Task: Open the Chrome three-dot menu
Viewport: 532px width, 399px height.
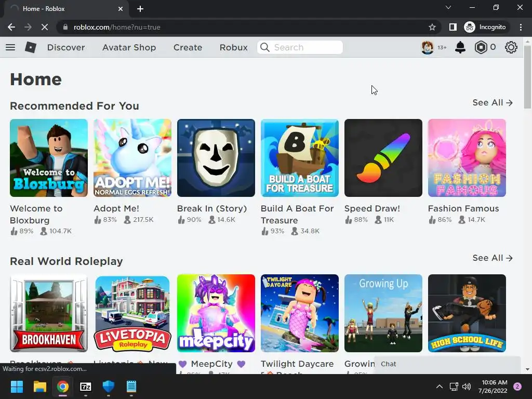Action: [x=521, y=27]
